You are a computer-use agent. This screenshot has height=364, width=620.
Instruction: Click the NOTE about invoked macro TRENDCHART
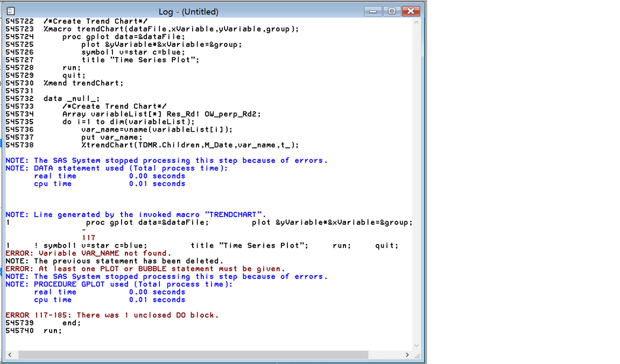pyautogui.click(x=135, y=214)
